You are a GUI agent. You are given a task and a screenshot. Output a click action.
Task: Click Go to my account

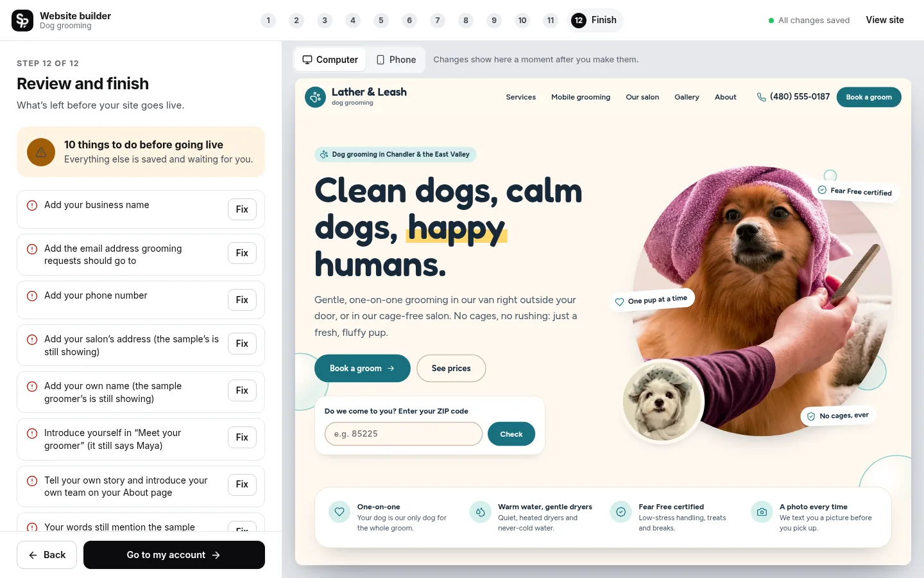tap(174, 555)
